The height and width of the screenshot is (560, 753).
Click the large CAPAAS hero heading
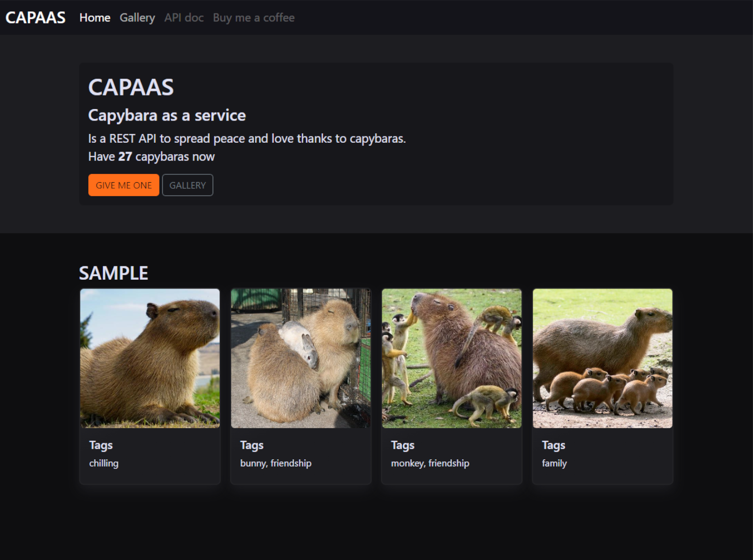[x=131, y=87]
